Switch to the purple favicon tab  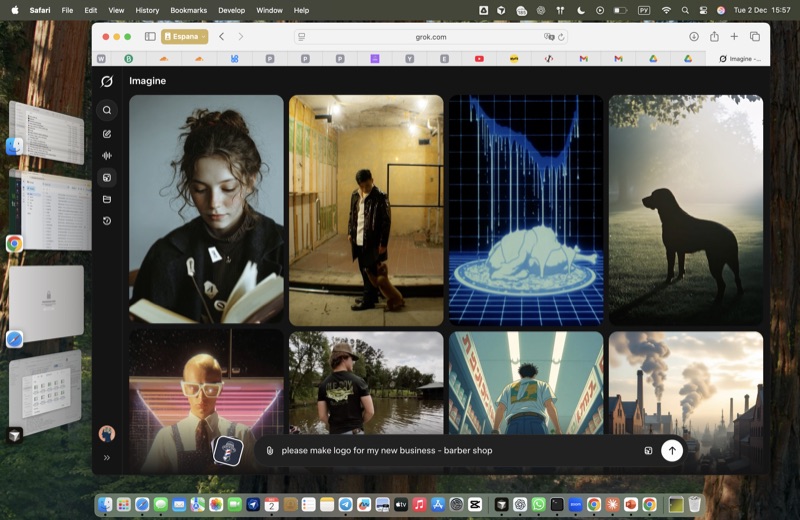pos(375,59)
